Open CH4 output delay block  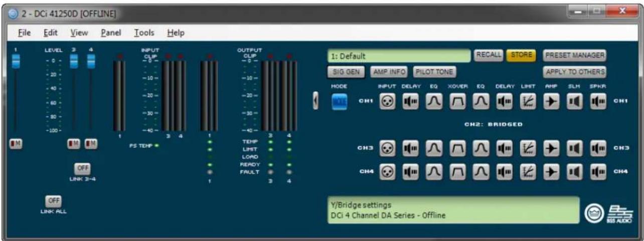(x=504, y=171)
